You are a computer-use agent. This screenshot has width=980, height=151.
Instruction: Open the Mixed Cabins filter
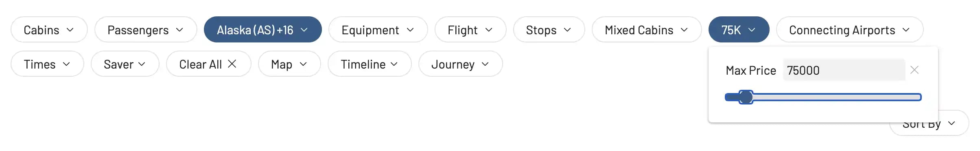(647, 29)
